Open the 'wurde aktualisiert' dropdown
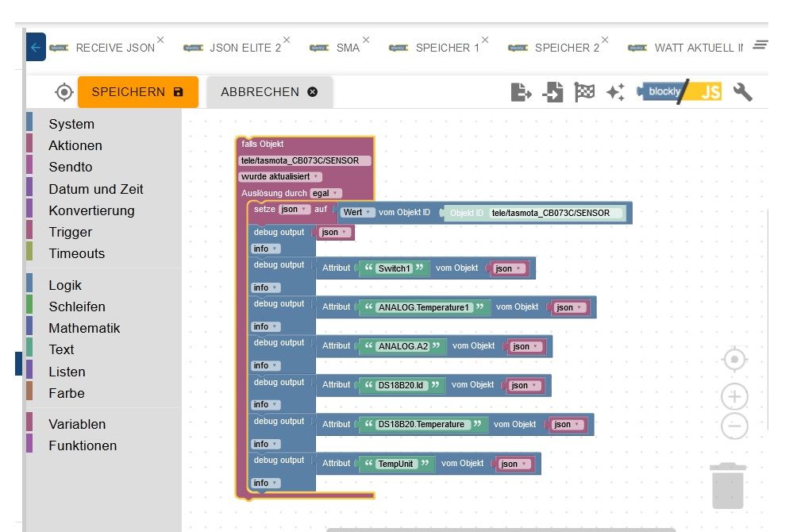The image size is (793, 532). point(279,176)
